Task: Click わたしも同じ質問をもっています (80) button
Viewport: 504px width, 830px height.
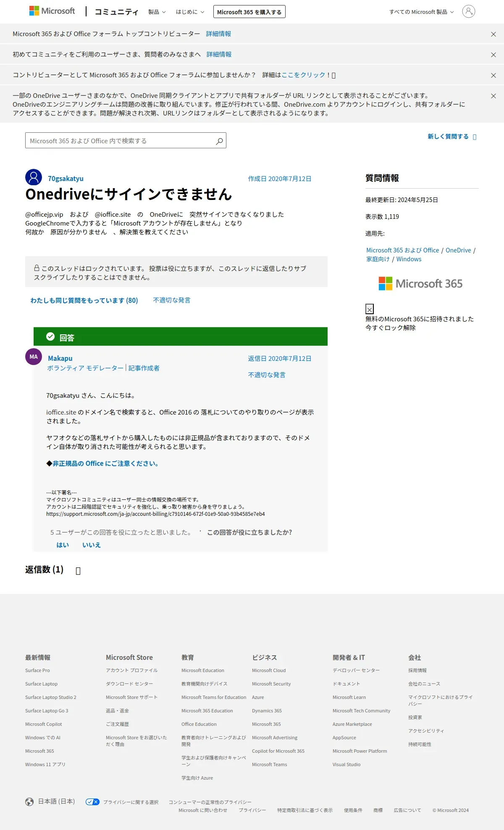Action: (x=84, y=300)
